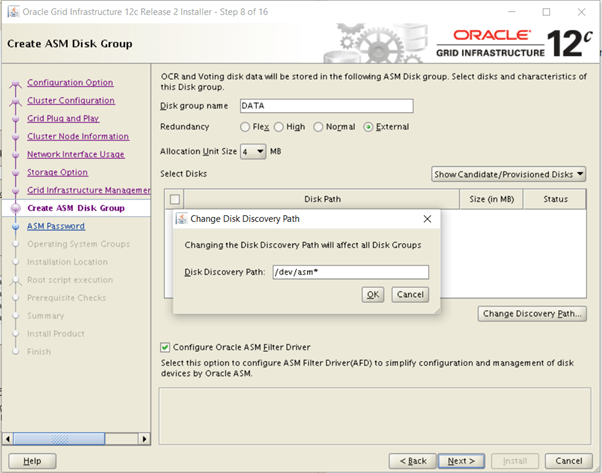Image resolution: width=602 pixels, height=473 pixels.
Task: Click the Change Disk Discovery Path dialog icon
Action: (x=181, y=219)
